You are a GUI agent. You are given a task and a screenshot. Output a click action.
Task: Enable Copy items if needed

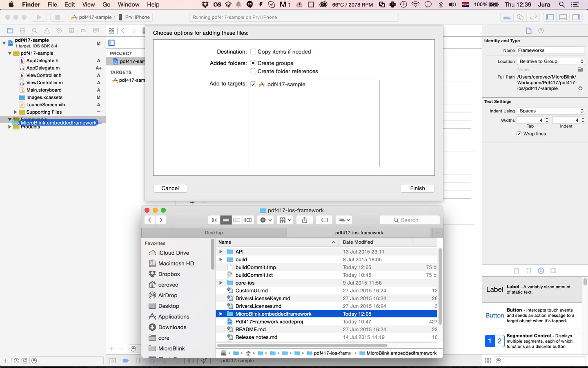point(253,52)
